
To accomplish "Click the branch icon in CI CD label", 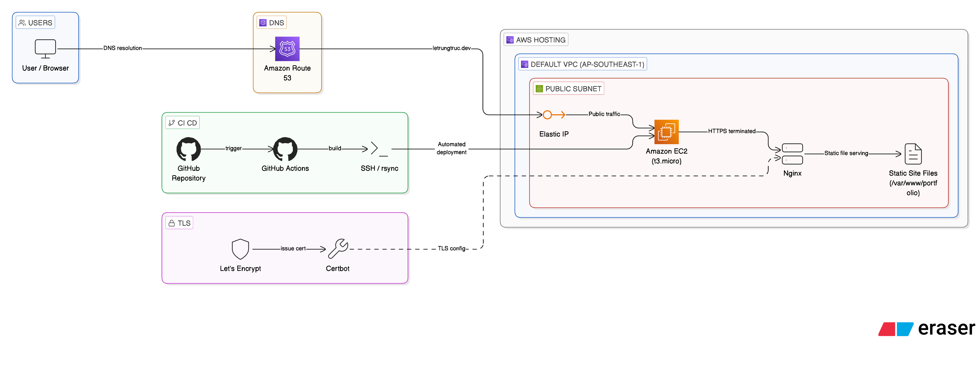I will point(172,123).
